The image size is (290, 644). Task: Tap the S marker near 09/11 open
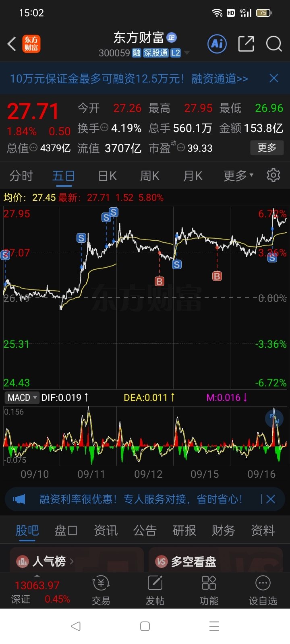click(x=81, y=238)
